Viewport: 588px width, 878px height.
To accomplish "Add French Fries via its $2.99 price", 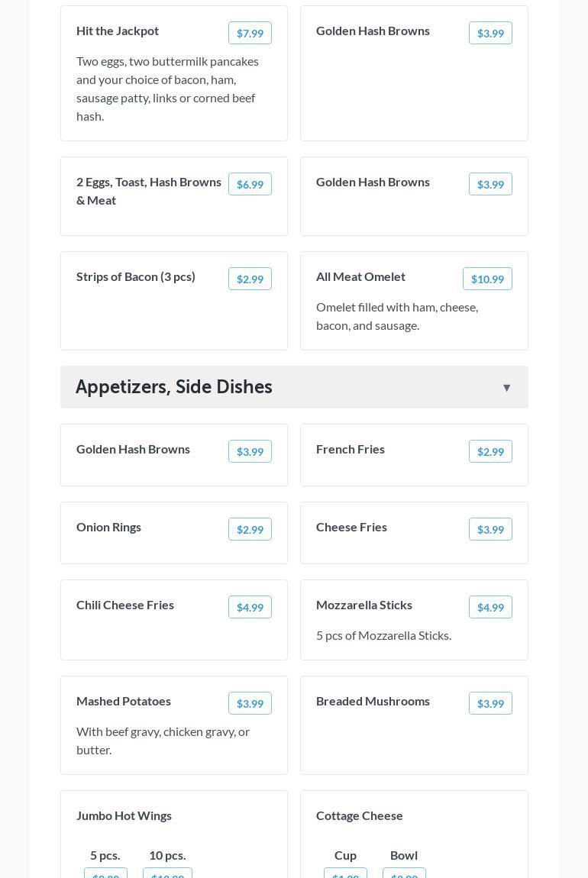I will tap(490, 451).
